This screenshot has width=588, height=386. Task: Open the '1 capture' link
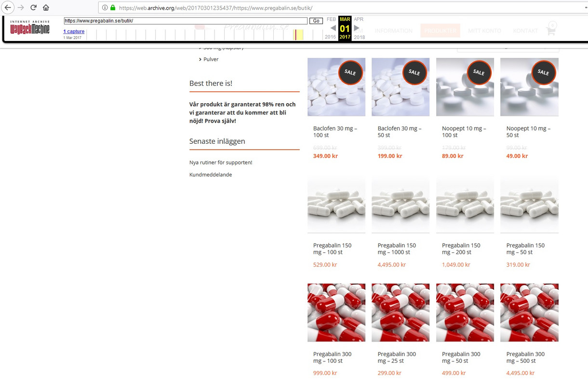(74, 31)
